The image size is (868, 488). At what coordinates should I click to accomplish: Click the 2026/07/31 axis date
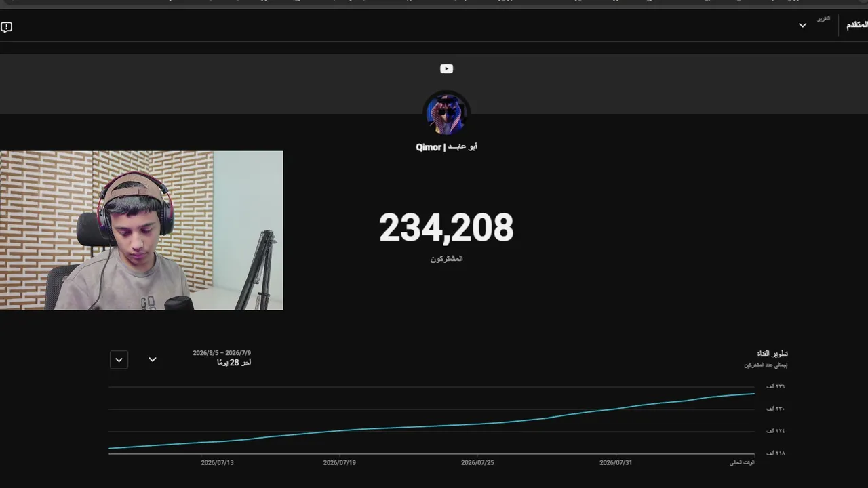pyautogui.click(x=616, y=463)
